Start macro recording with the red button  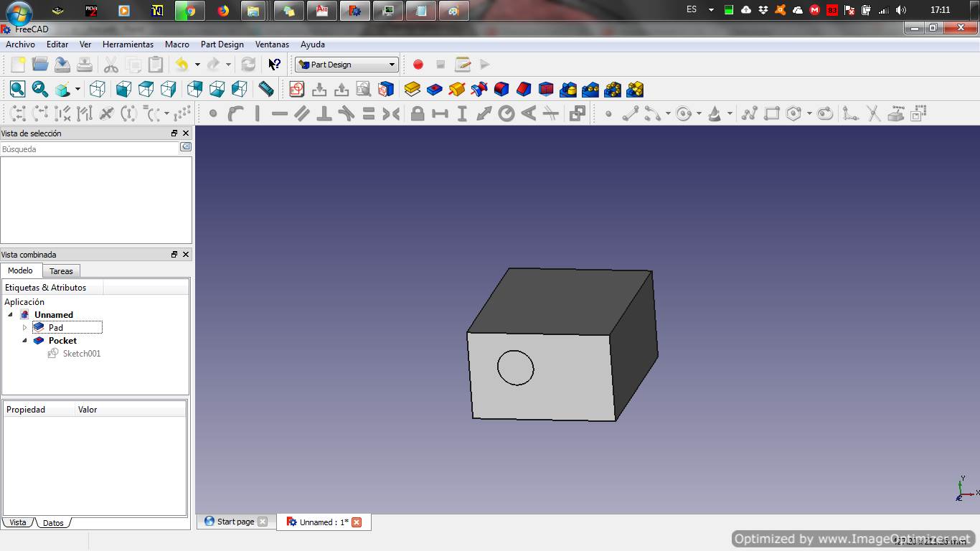[418, 65]
